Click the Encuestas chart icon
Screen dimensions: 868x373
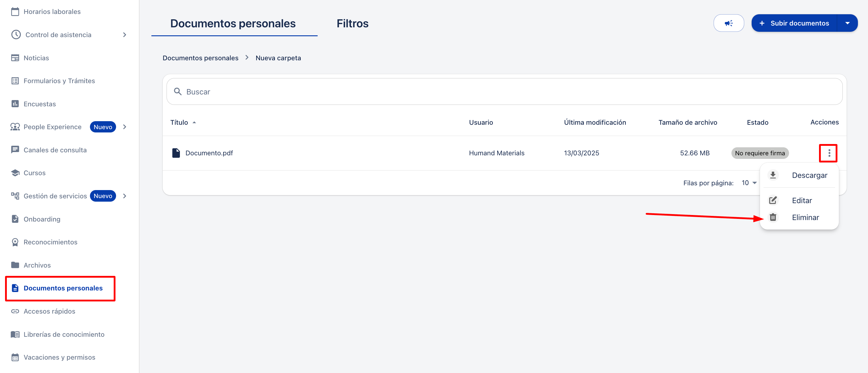click(15, 104)
